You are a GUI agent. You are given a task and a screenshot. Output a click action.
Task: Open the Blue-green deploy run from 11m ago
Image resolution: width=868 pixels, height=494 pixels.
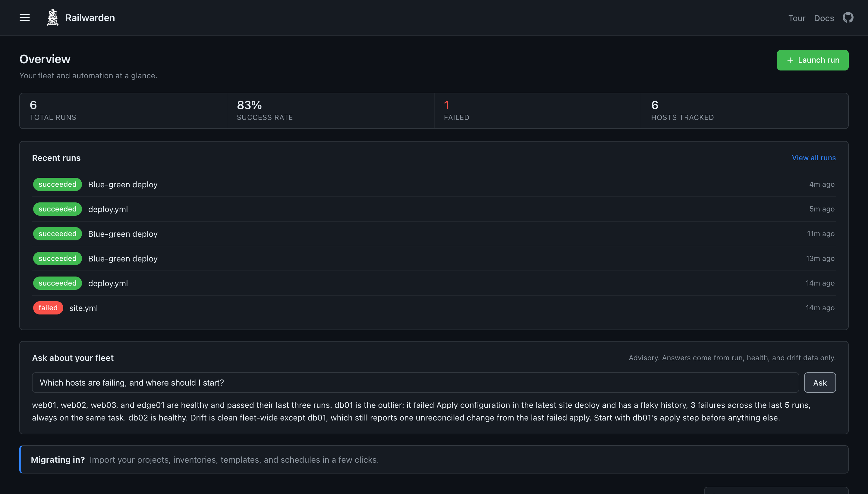pyautogui.click(x=433, y=234)
